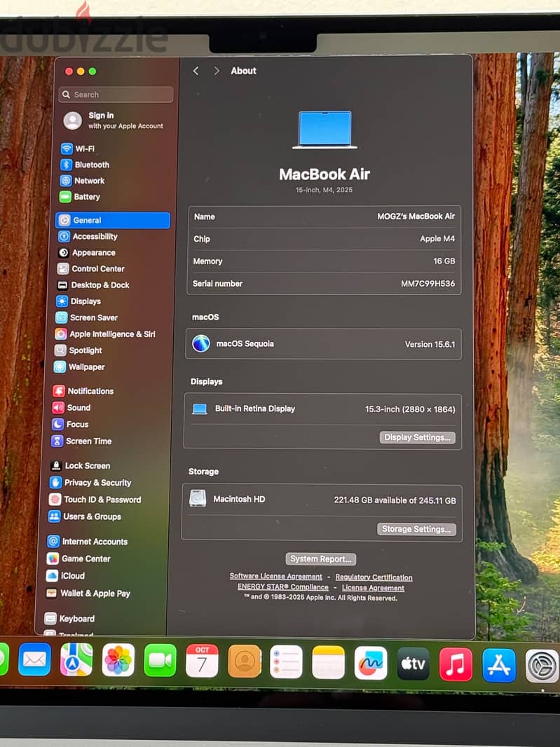Select Accessibility in the sidebar
The width and height of the screenshot is (560, 747).
(88, 237)
